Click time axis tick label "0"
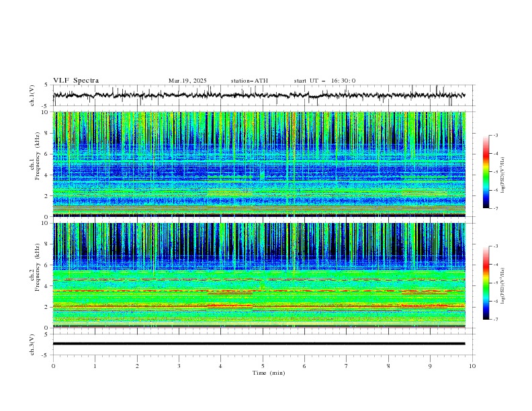 pos(53,366)
